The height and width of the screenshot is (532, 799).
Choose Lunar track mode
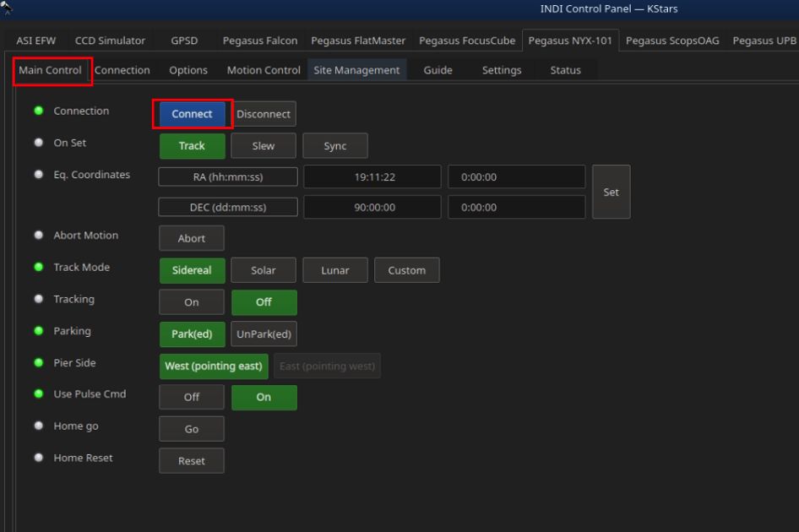pyautogui.click(x=335, y=270)
